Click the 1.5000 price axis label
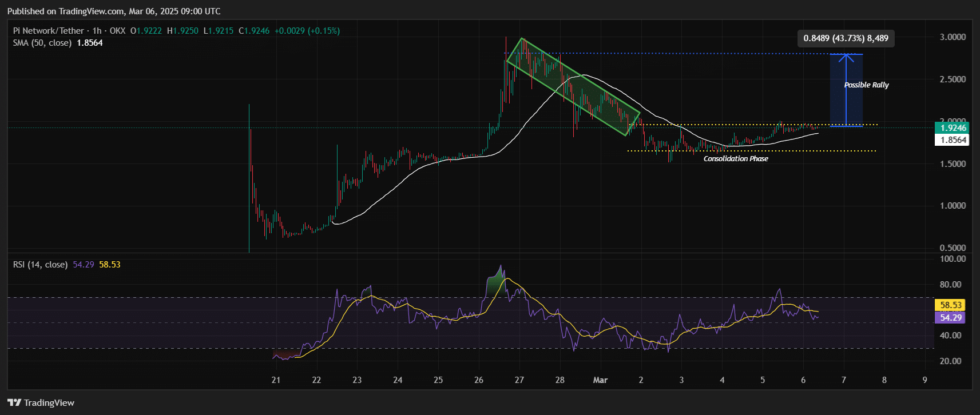 pos(953,164)
